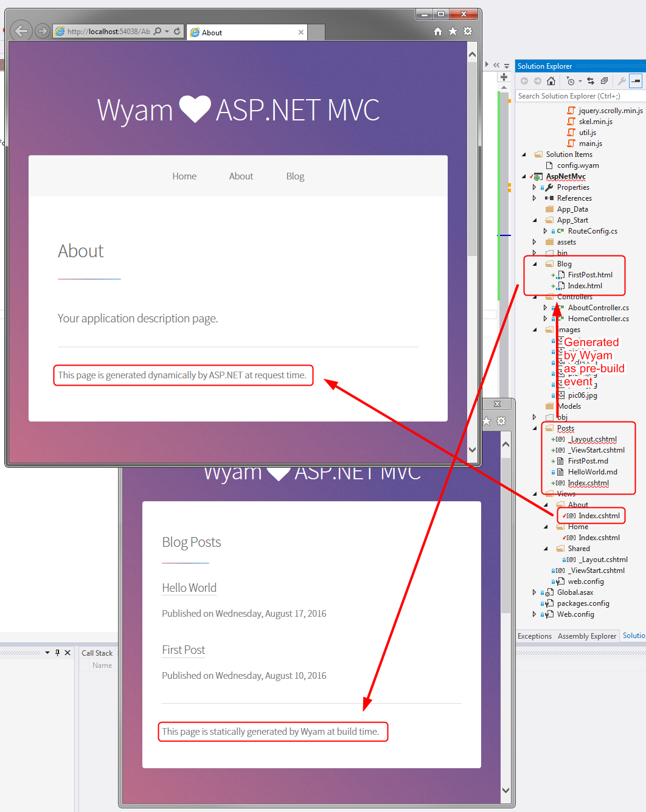
Task: Click scroll-up arrow in About browser window
Action: pos(473,55)
